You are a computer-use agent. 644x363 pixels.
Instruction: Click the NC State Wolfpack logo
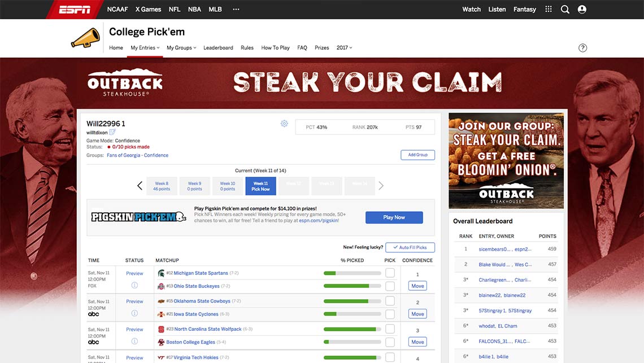click(x=161, y=329)
